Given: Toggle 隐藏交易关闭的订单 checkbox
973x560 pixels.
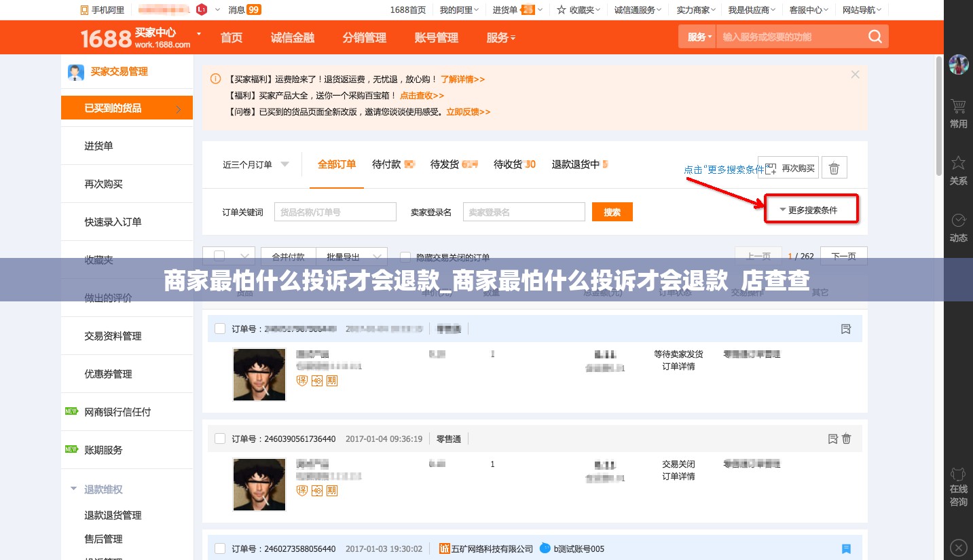Looking at the screenshot, I should 405,257.
